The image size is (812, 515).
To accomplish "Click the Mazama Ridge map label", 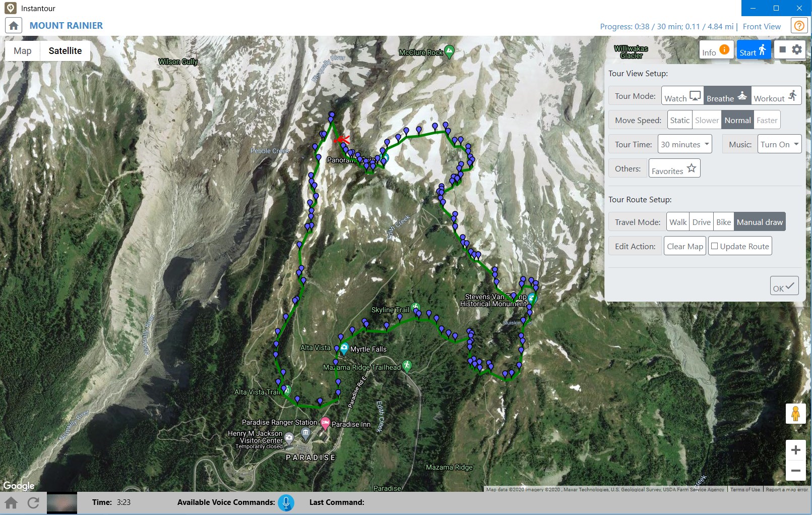I will click(x=450, y=467).
